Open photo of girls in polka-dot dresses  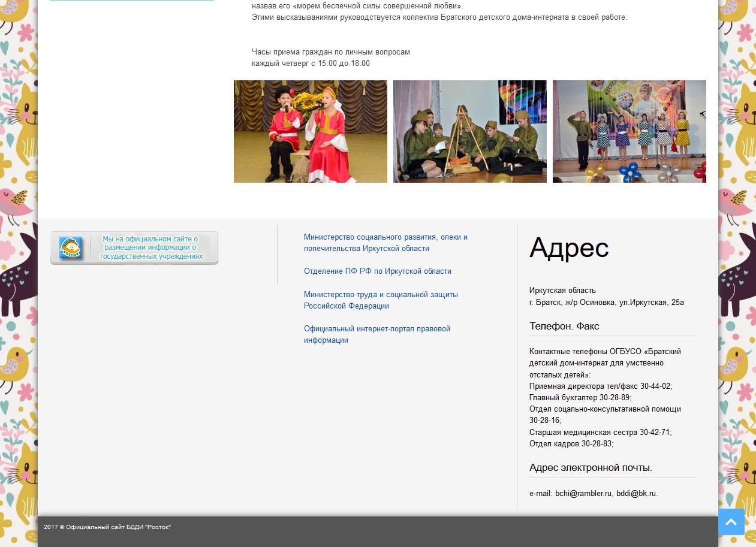pyautogui.click(x=630, y=131)
